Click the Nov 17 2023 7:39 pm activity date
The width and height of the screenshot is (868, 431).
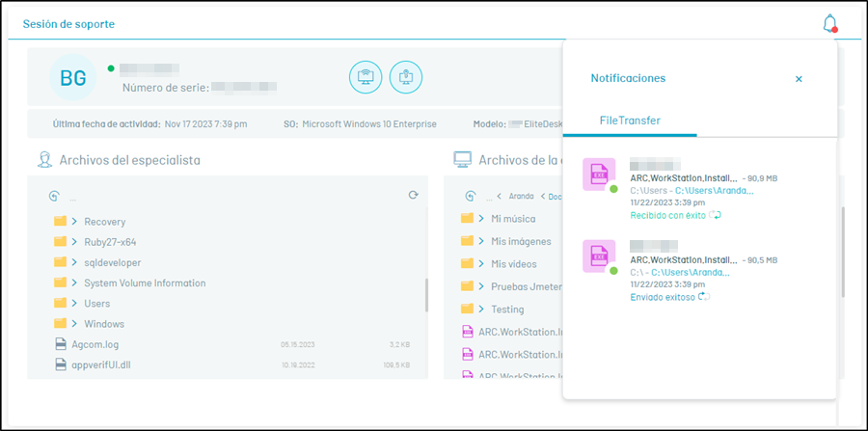[206, 124]
